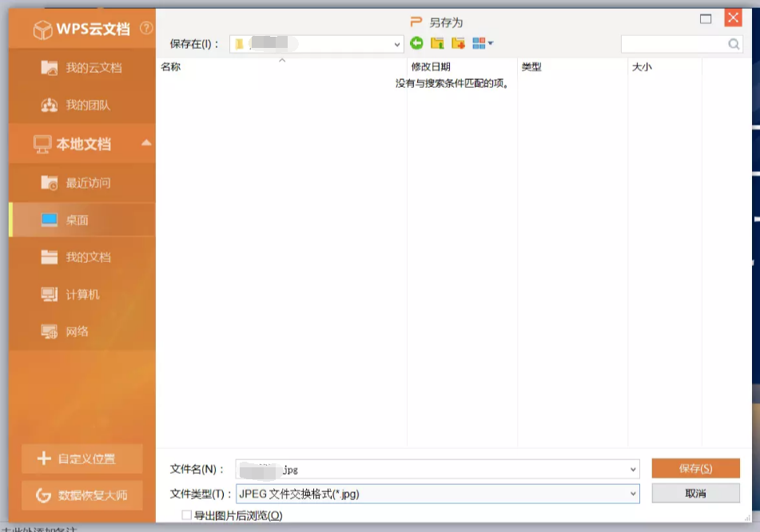760x532 pixels.
Task: Click the green back navigation arrow
Action: pos(416,43)
